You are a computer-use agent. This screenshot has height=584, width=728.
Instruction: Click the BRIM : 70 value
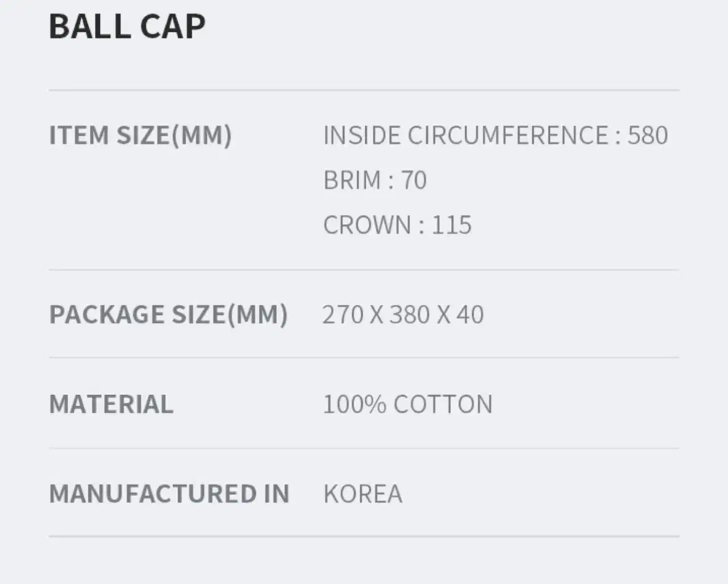[x=375, y=180]
